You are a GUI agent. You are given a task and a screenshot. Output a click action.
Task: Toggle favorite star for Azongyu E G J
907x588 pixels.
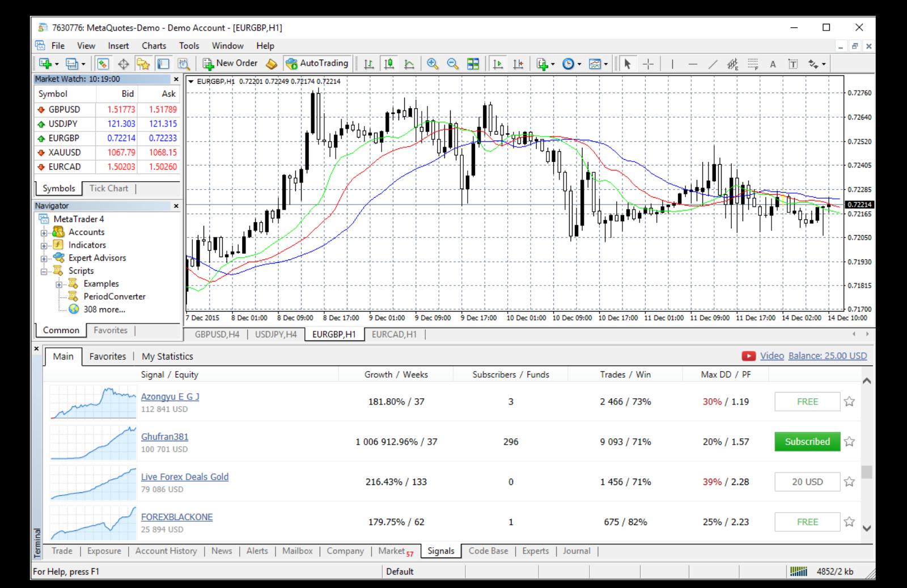tap(849, 402)
